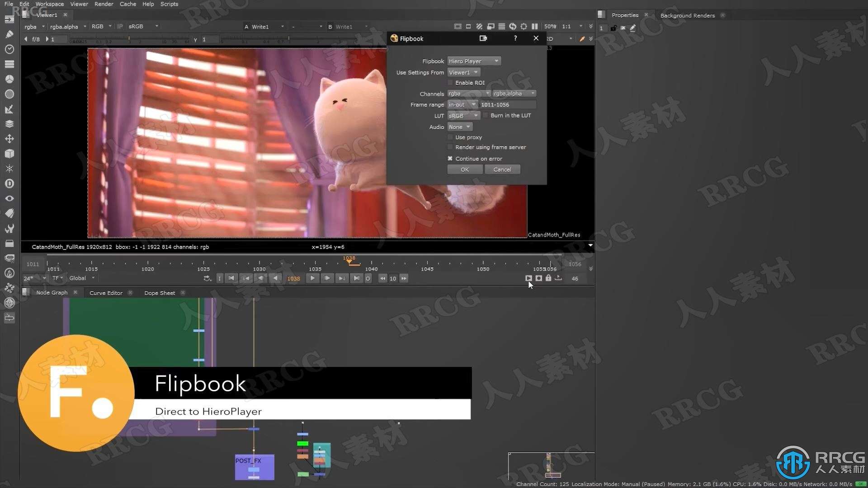Click Cancel in the Flipbook dialog

(x=502, y=169)
